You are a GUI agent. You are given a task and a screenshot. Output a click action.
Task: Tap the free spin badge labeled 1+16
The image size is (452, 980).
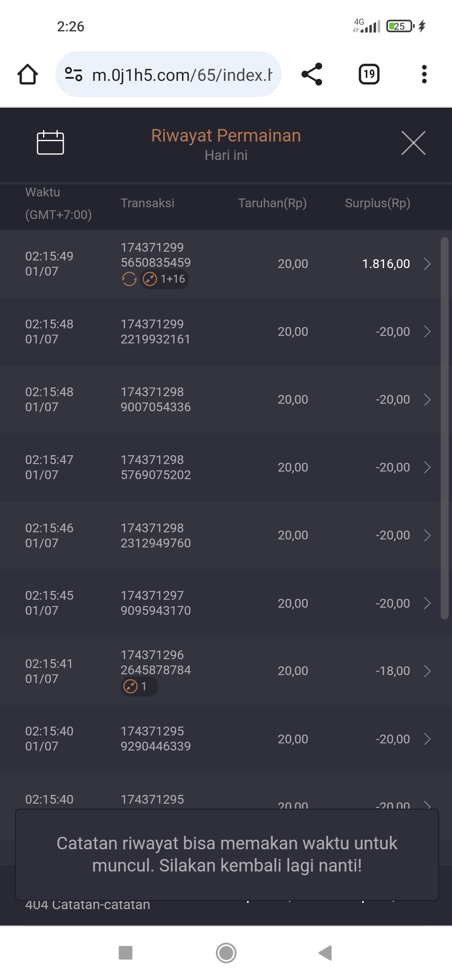(165, 279)
